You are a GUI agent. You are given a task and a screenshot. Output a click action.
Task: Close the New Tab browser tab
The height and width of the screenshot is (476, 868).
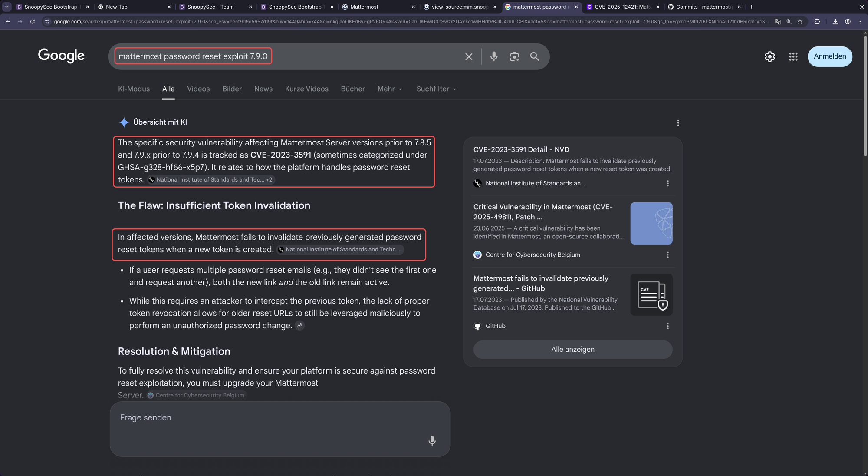[x=169, y=7]
